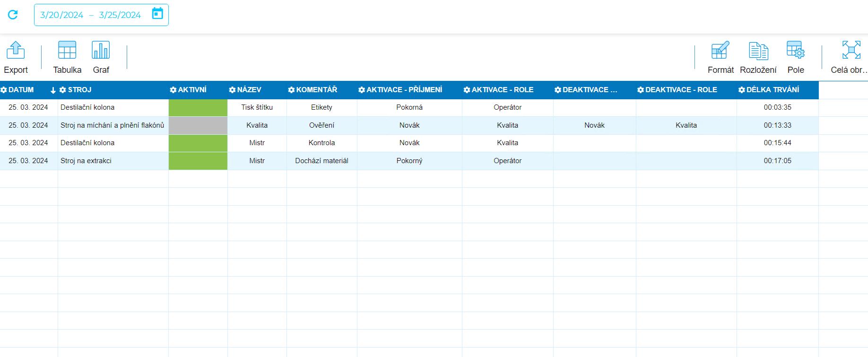
Task: Click gear icon in DEAKTIVACE - ROLE header
Action: 641,90
